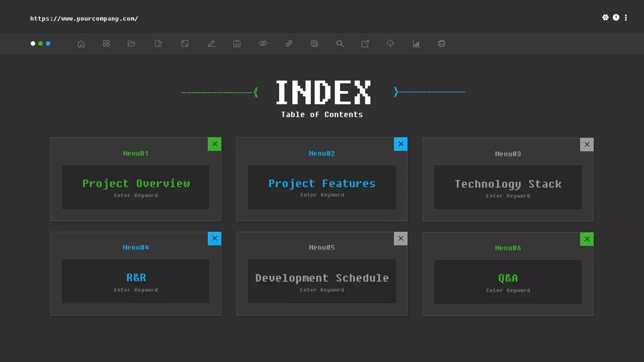
Task: Toggle visibility with the crossed-eye icon
Action: coord(263,44)
